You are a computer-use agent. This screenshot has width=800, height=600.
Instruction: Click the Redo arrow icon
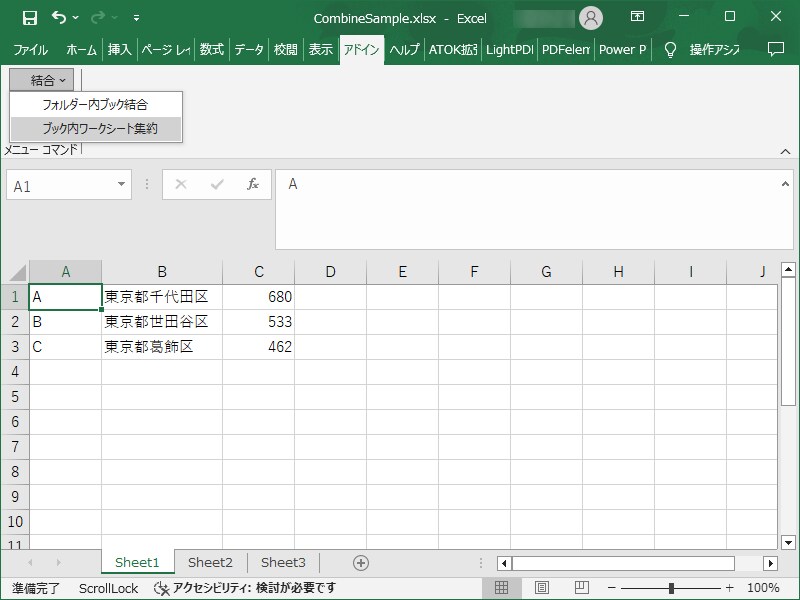pyautogui.click(x=98, y=18)
